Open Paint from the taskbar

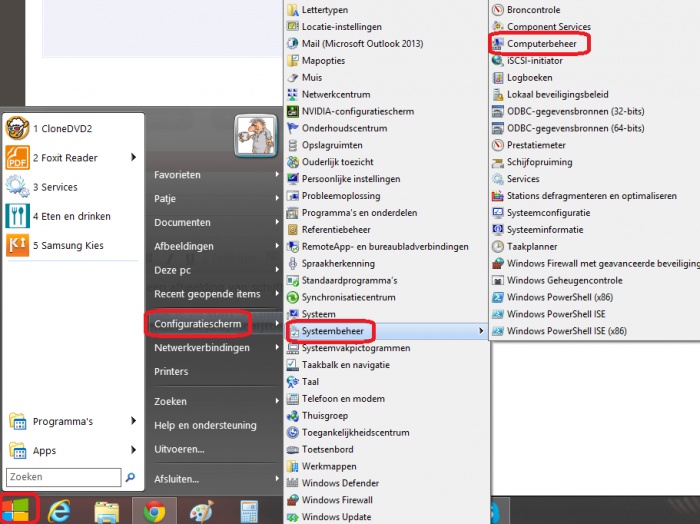pos(202,512)
